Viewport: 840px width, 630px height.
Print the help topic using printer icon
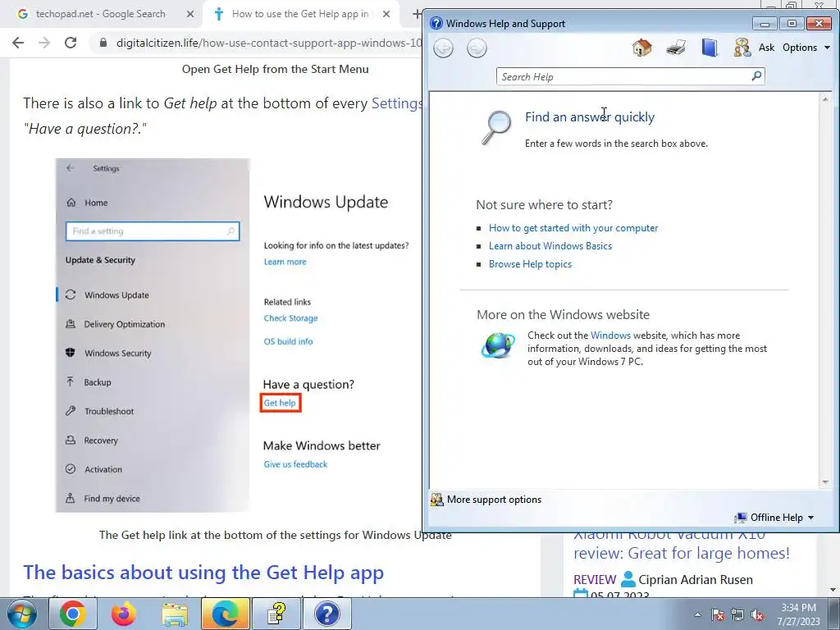pos(676,48)
